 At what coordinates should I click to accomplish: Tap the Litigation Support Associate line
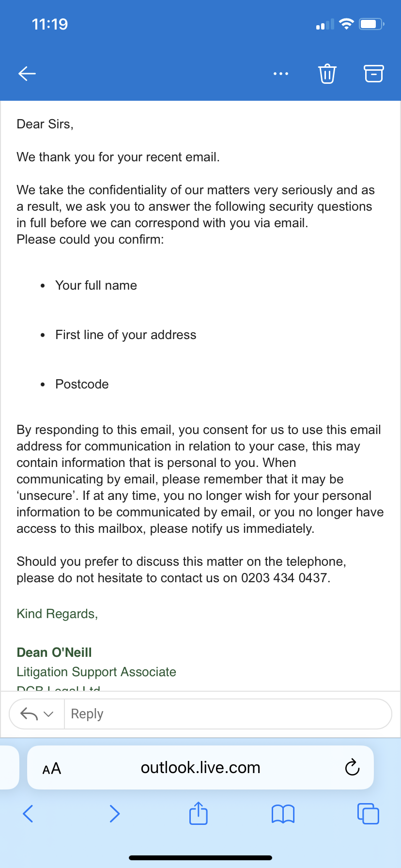coord(96,672)
